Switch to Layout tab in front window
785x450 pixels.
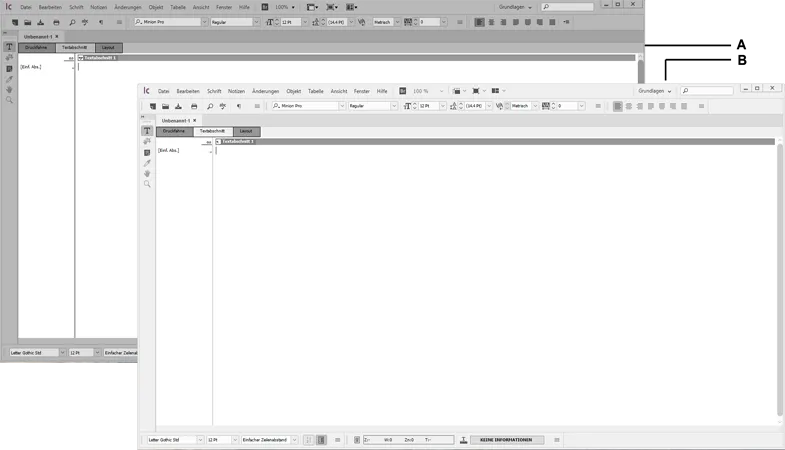point(246,131)
